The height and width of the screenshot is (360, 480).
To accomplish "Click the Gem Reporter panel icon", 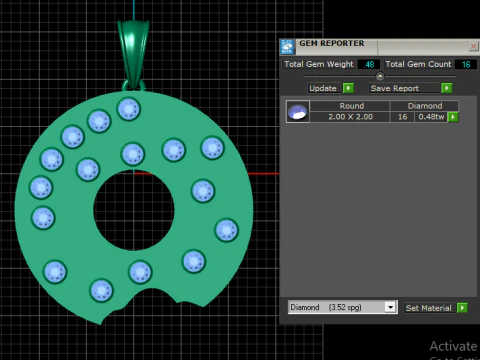I will (x=287, y=47).
